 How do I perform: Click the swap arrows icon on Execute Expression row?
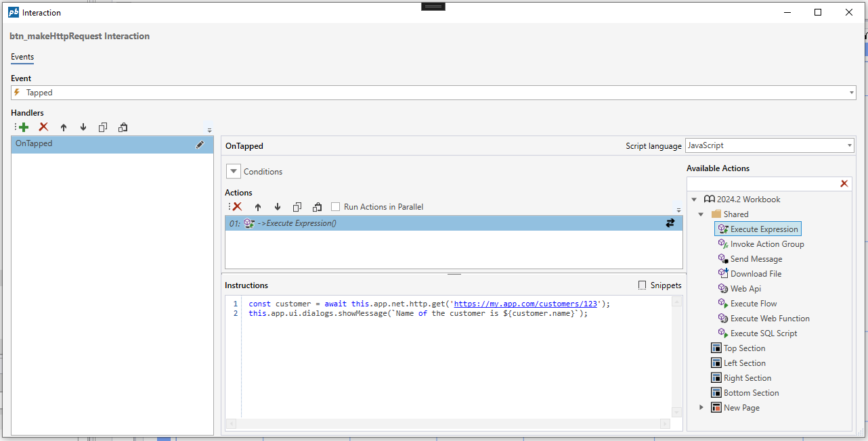(x=670, y=223)
